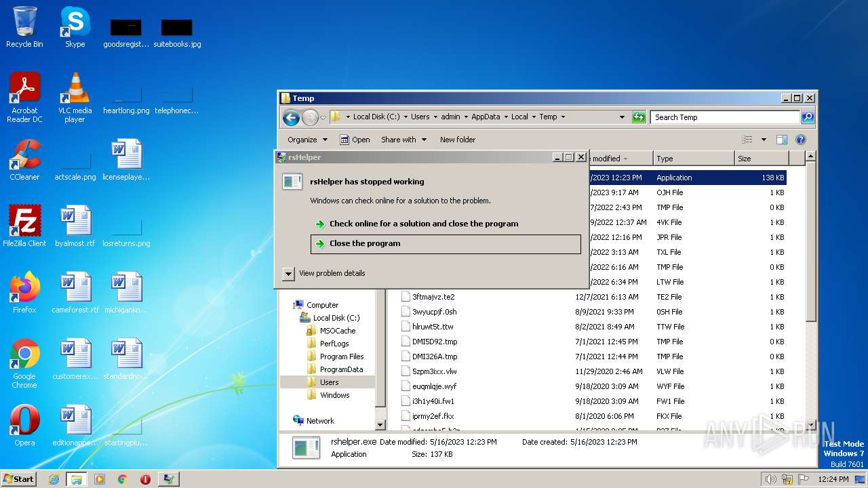The height and width of the screenshot is (488, 868).
Task: Click navigation pane scroll down arrow
Action: tap(380, 425)
